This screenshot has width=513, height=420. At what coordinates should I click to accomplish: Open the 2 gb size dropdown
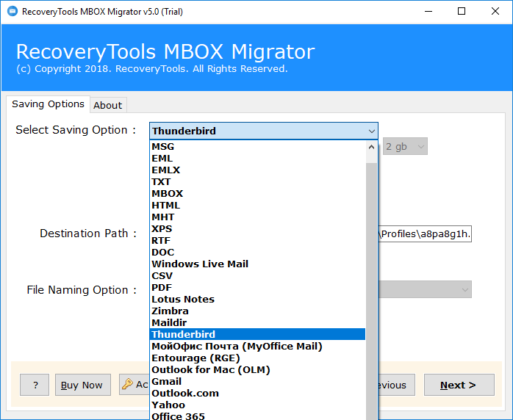click(x=405, y=146)
